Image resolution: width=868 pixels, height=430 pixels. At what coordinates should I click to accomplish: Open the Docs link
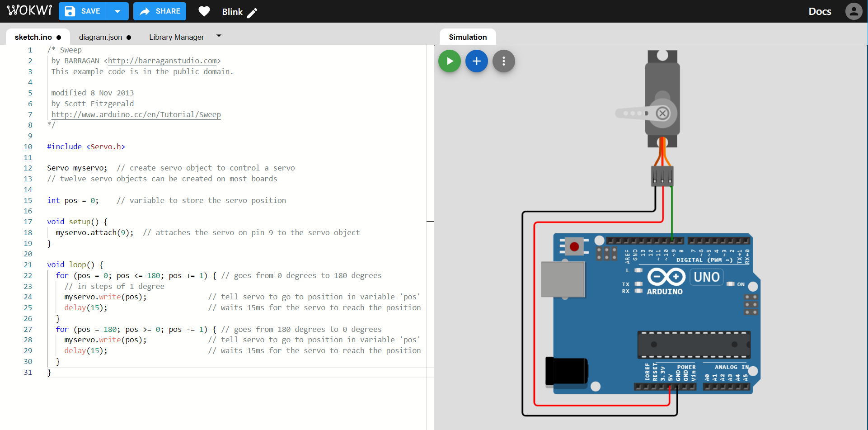click(820, 11)
